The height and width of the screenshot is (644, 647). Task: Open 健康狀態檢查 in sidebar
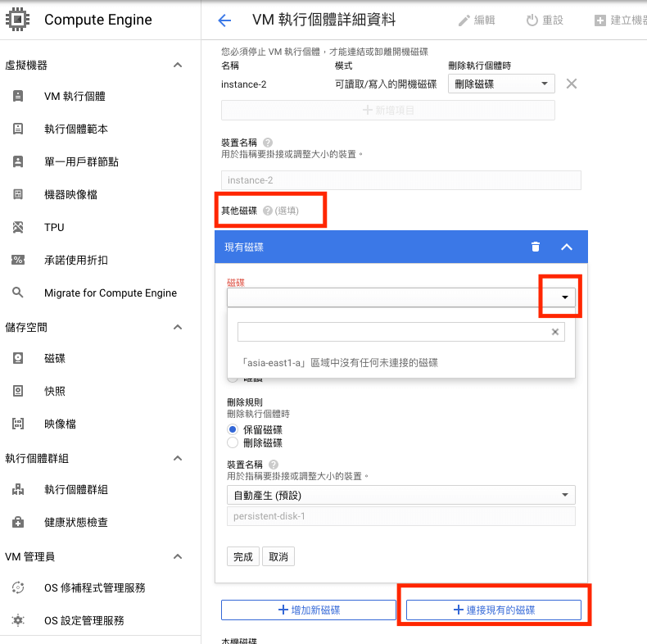click(x=76, y=522)
